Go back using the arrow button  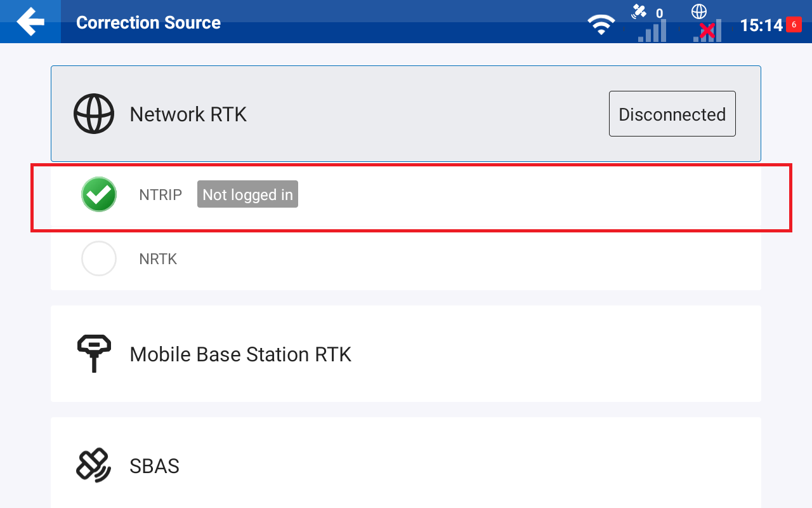click(30, 22)
